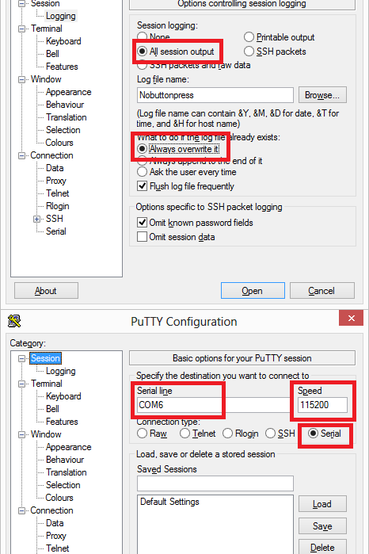Screen dimensions: 369x554
Task: Open Appearance category in the basic options dialog
Action: click(68, 447)
